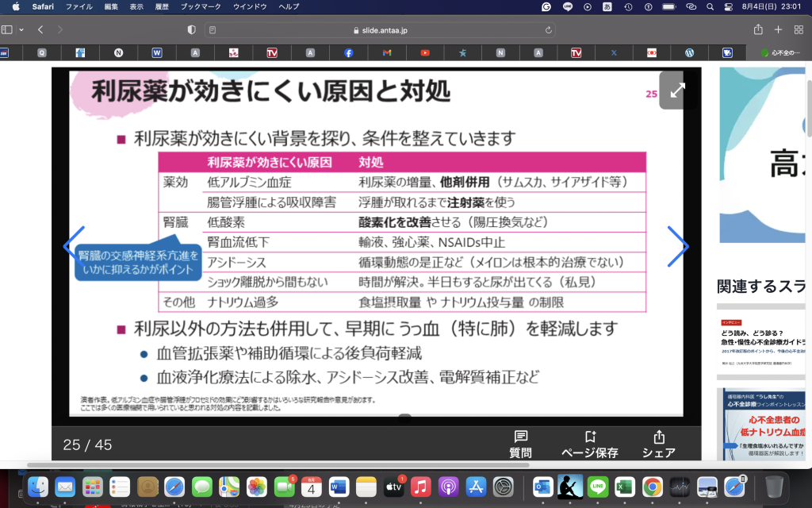Share the slide via シェア icon
812x508 pixels.
point(658,444)
